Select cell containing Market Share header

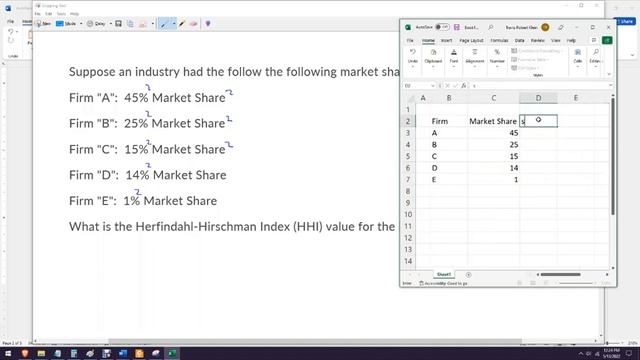click(493, 121)
